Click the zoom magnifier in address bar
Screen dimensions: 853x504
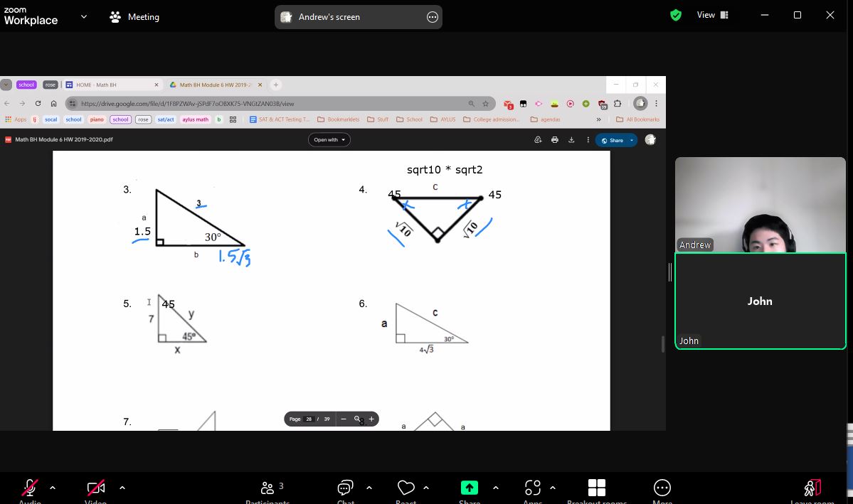[x=471, y=103]
